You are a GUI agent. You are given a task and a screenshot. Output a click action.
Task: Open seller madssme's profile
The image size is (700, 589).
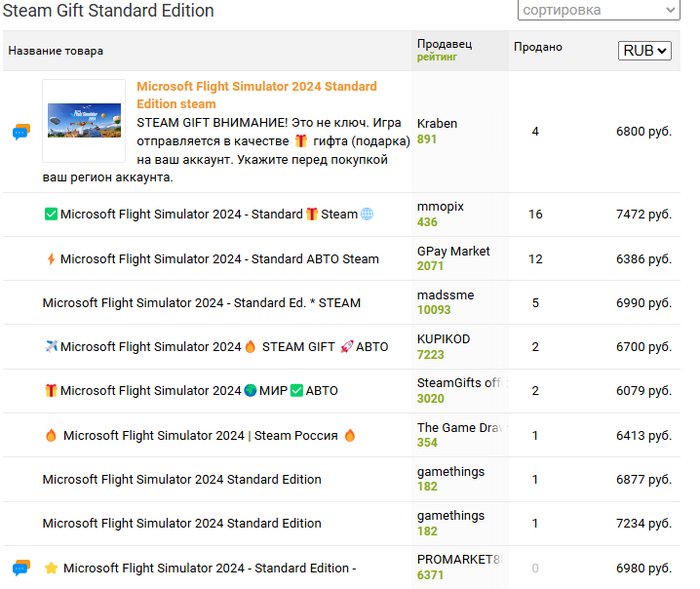(x=445, y=295)
